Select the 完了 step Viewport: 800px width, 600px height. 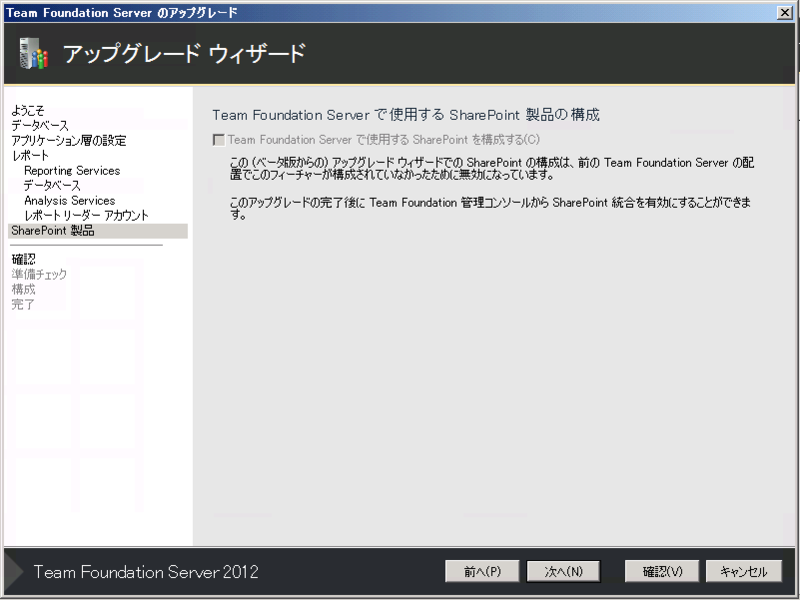click(x=23, y=305)
